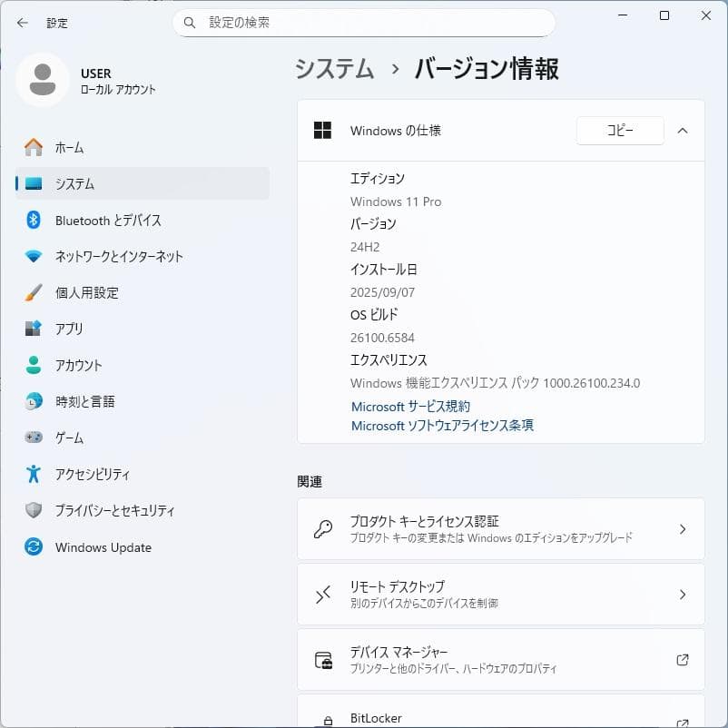Copy the Windows specifications

tap(620, 130)
